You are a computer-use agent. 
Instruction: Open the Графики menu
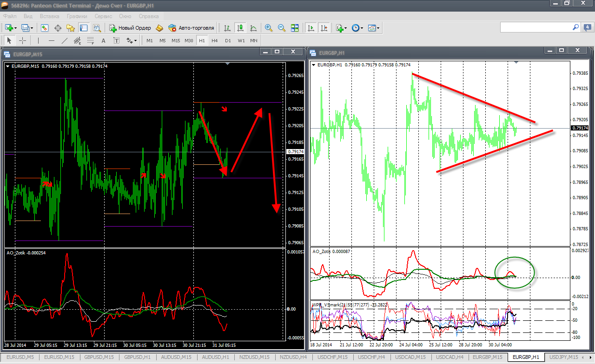point(77,16)
